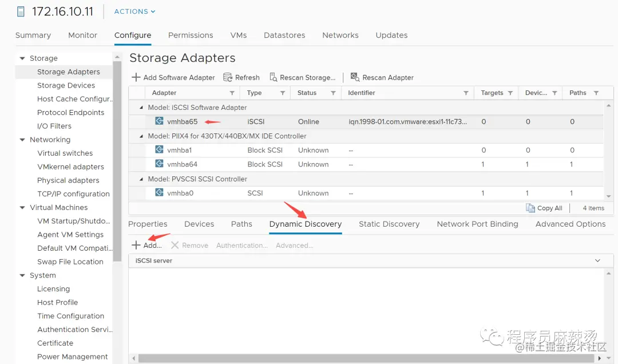Click the Rescan Adapter icon
Screen dimensions: 618x364
point(355,77)
